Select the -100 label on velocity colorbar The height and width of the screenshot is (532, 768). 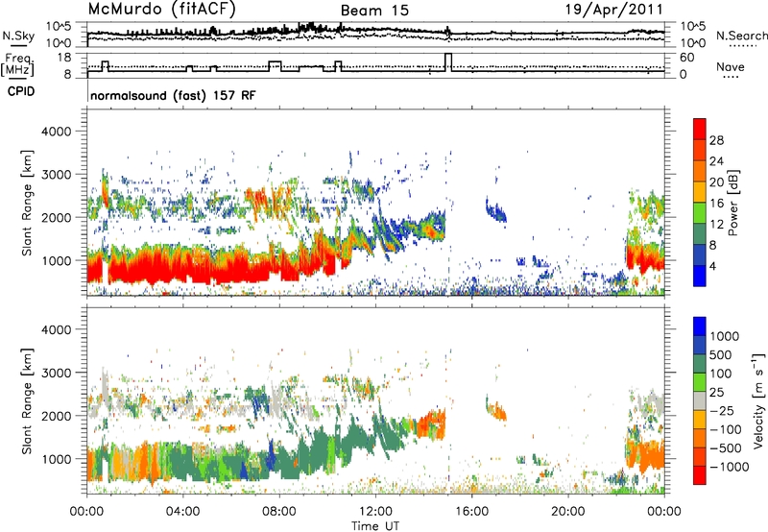[x=726, y=429]
